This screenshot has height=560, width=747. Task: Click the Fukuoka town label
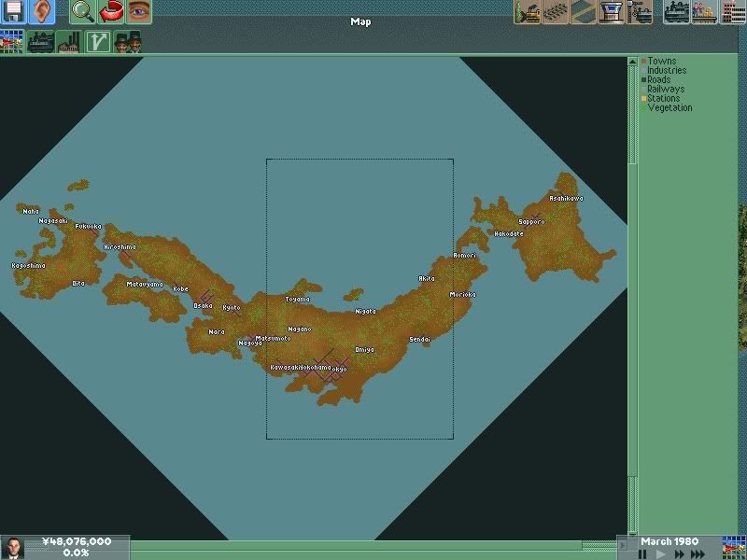[x=88, y=227]
